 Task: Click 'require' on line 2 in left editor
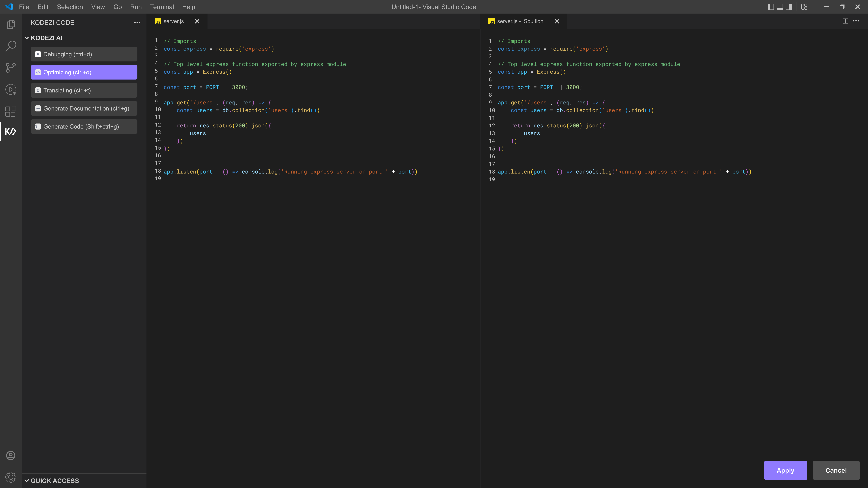227,49
